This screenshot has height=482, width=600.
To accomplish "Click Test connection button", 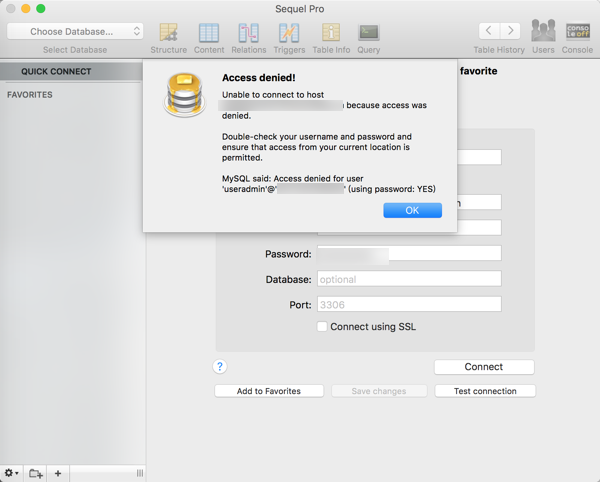I will pos(485,391).
